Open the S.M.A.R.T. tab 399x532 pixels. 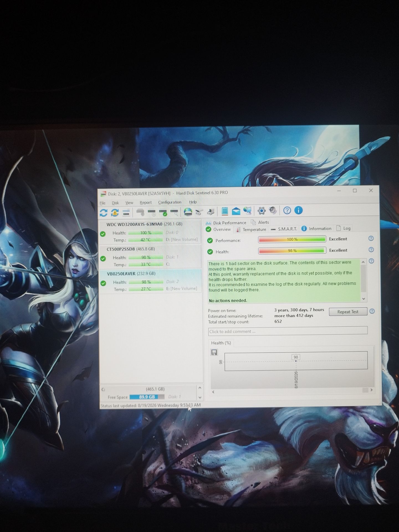tap(284, 229)
